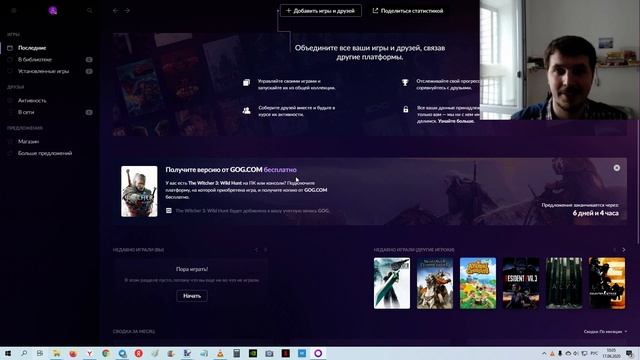
Task: Click the 'Пора играть!' text
Action: click(x=192, y=269)
